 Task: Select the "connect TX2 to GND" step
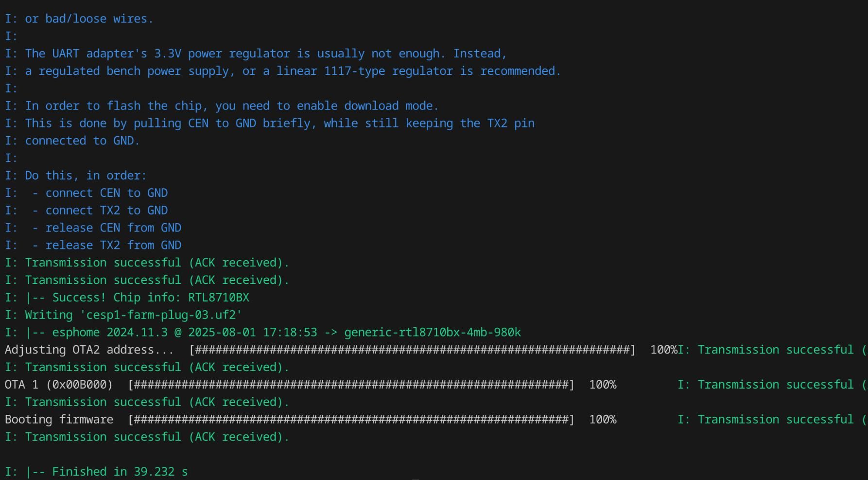tap(106, 211)
